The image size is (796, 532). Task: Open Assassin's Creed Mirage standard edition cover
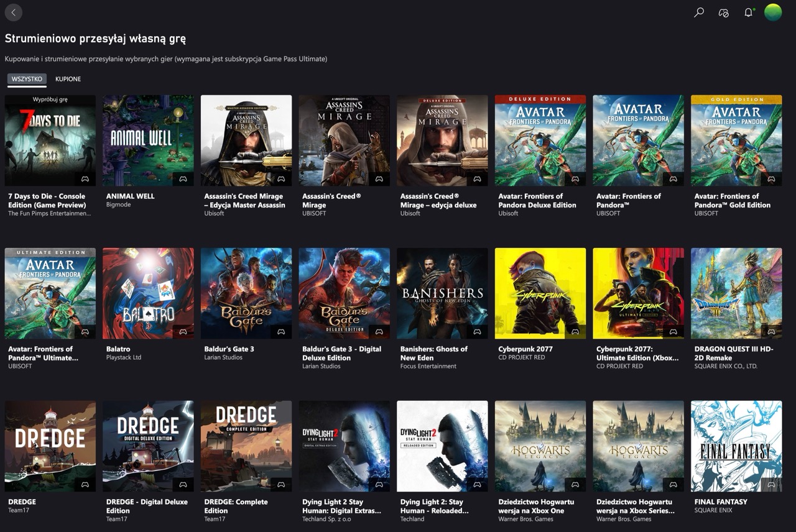click(345, 140)
